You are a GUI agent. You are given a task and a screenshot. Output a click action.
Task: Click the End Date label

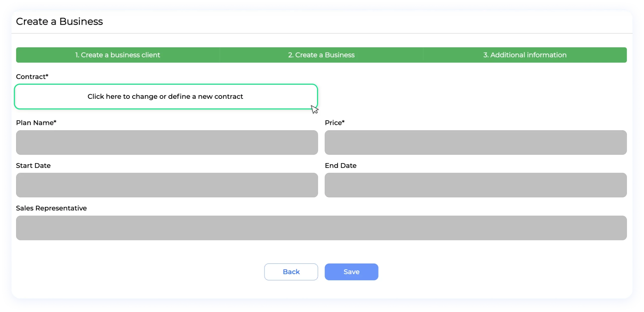pos(340,166)
